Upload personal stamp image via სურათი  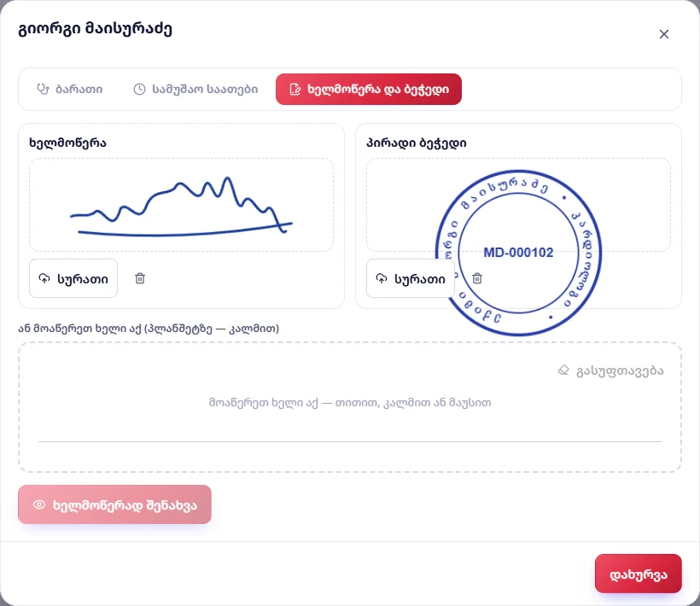411,278
